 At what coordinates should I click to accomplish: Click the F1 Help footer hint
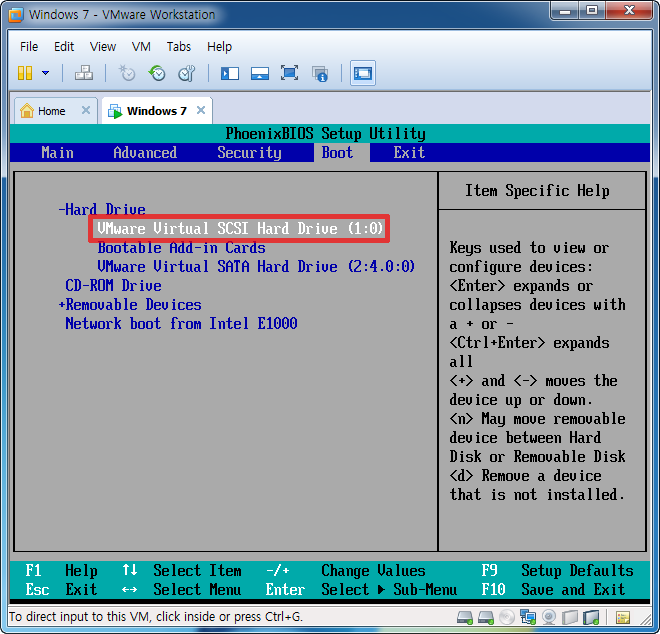pyautogui.click(x=61, y=570)
